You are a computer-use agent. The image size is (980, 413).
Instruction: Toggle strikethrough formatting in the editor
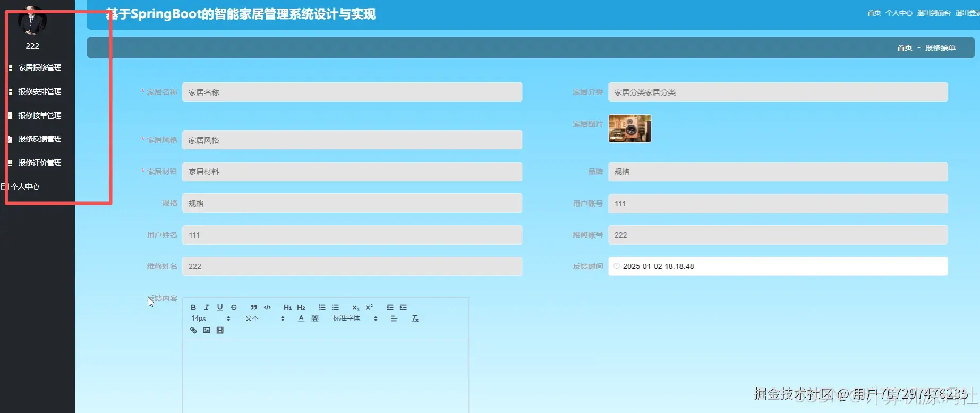[234, 307]
